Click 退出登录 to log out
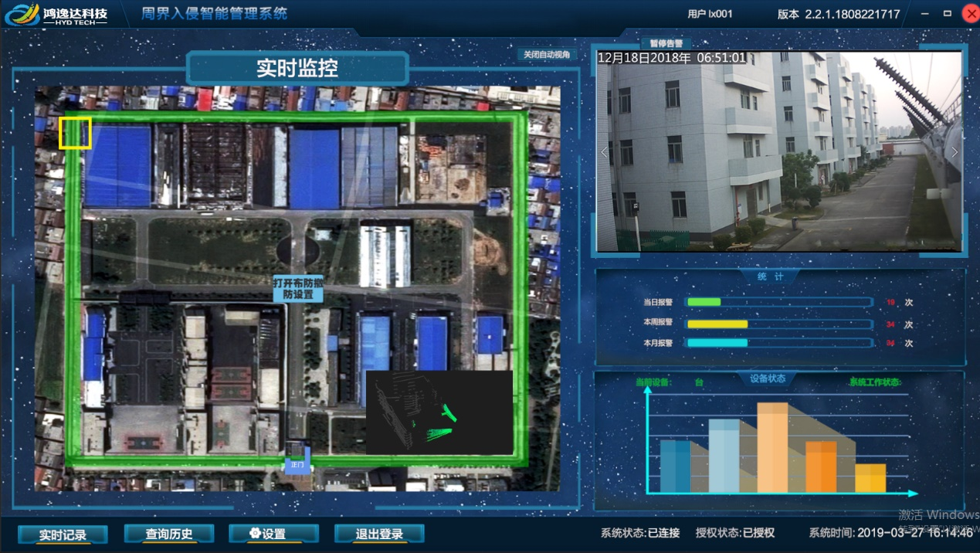Screen dimensions: 980x553 379,534
